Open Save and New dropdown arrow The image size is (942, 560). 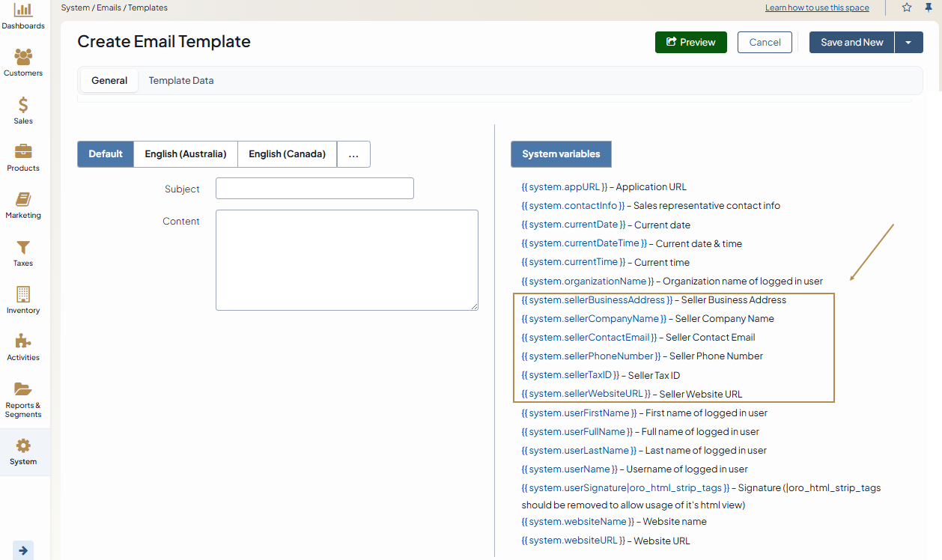[908, 43]
